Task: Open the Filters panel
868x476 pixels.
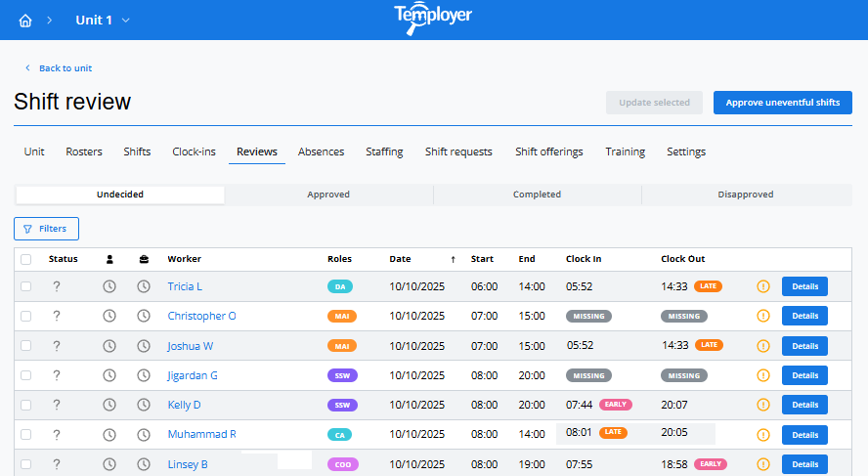Action: coord(47,229)
